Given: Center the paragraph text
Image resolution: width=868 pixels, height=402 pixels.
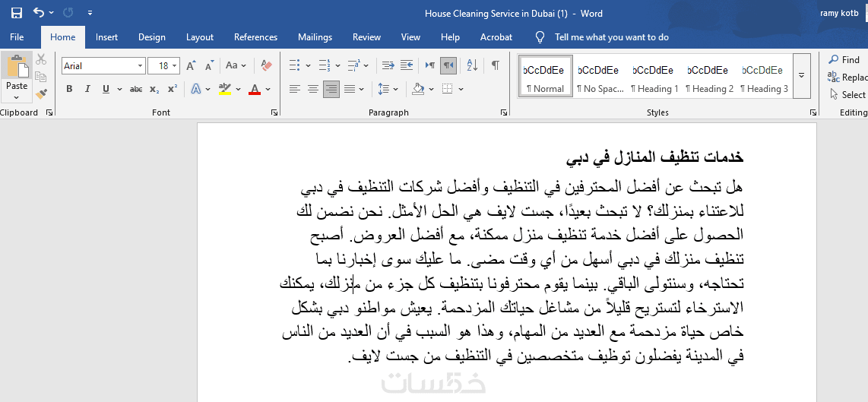Looking at the screenshot, I should tap(312, 89).
